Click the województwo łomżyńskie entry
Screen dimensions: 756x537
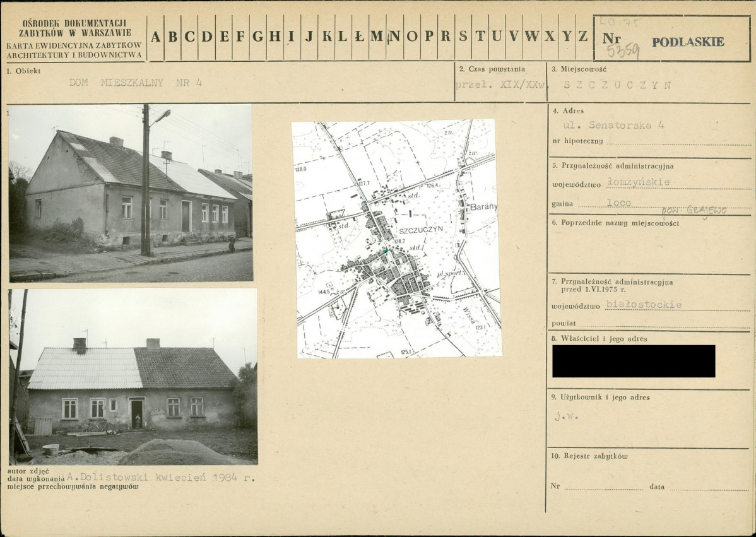[639, 182]
